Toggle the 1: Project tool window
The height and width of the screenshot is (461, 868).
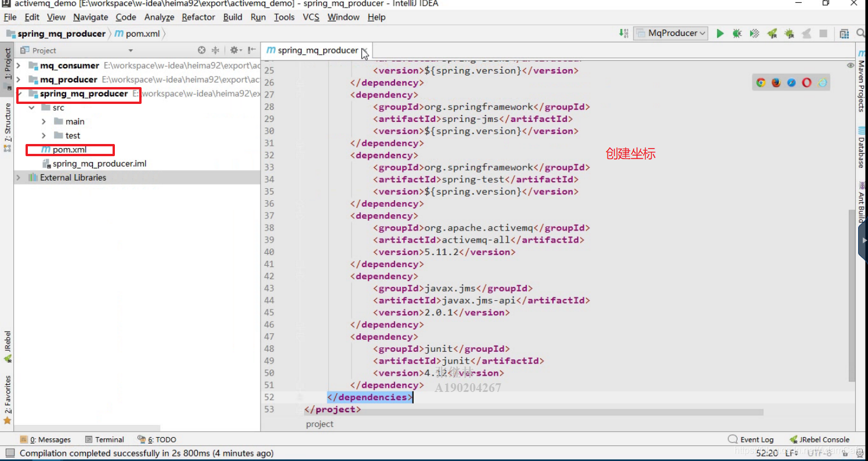7,68
